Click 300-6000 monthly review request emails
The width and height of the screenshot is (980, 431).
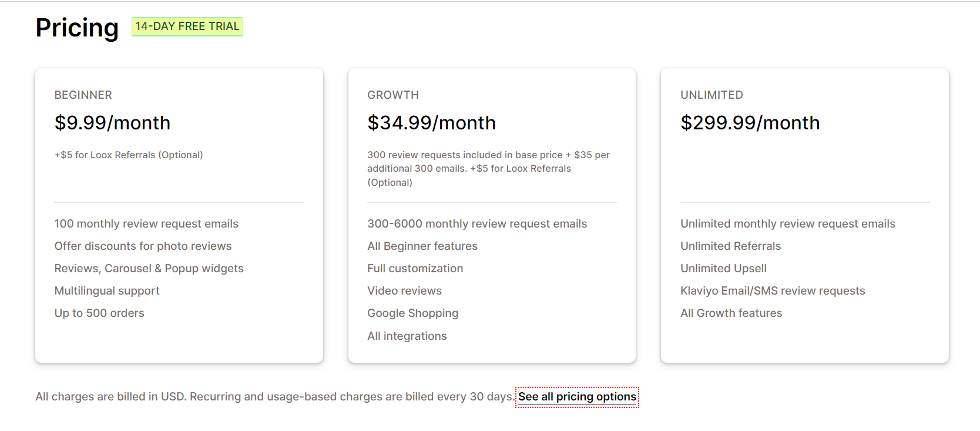point(477,224)
